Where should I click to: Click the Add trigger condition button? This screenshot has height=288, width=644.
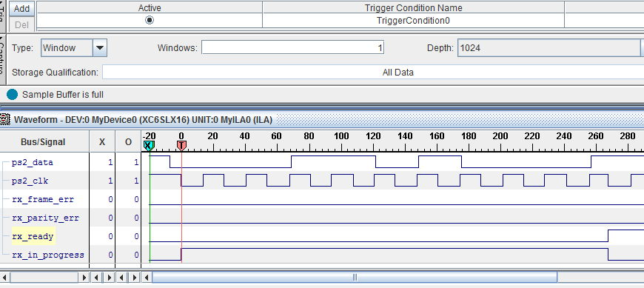coord(21,8)
